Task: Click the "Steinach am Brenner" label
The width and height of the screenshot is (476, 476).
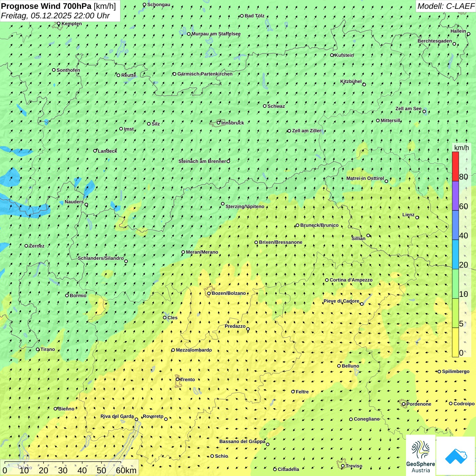Action: pos(202,161)
